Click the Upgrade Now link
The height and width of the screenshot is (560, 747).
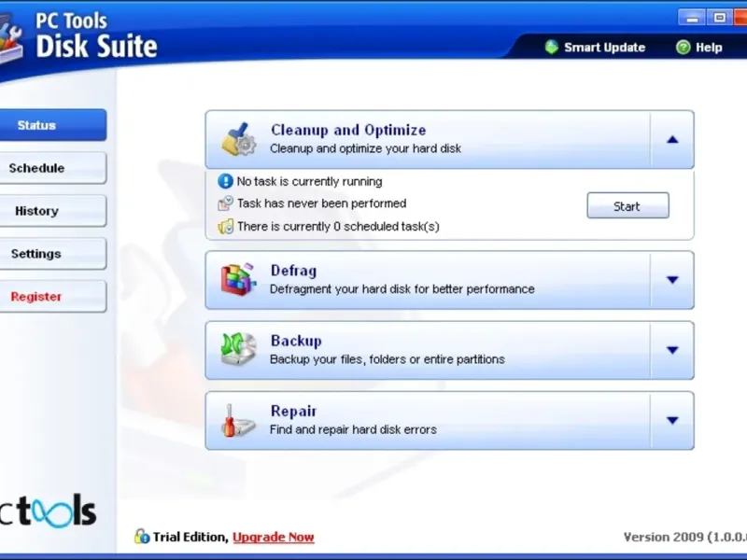273,538
